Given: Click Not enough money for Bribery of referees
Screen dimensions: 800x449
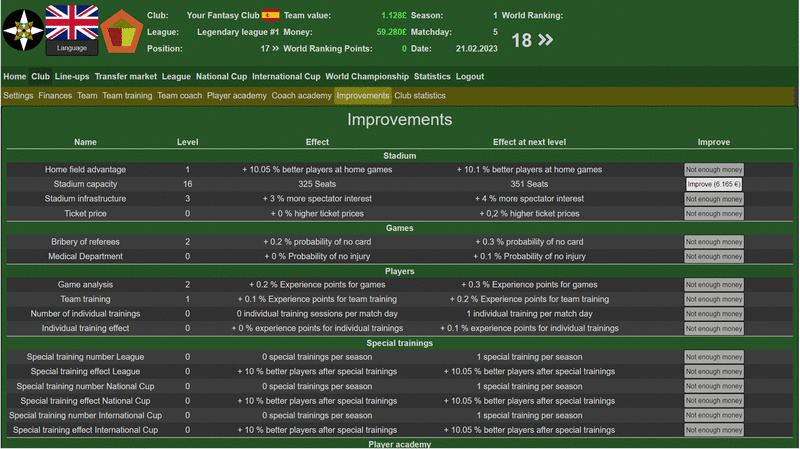Looking at the screenshot, I should tap(714, 242).
